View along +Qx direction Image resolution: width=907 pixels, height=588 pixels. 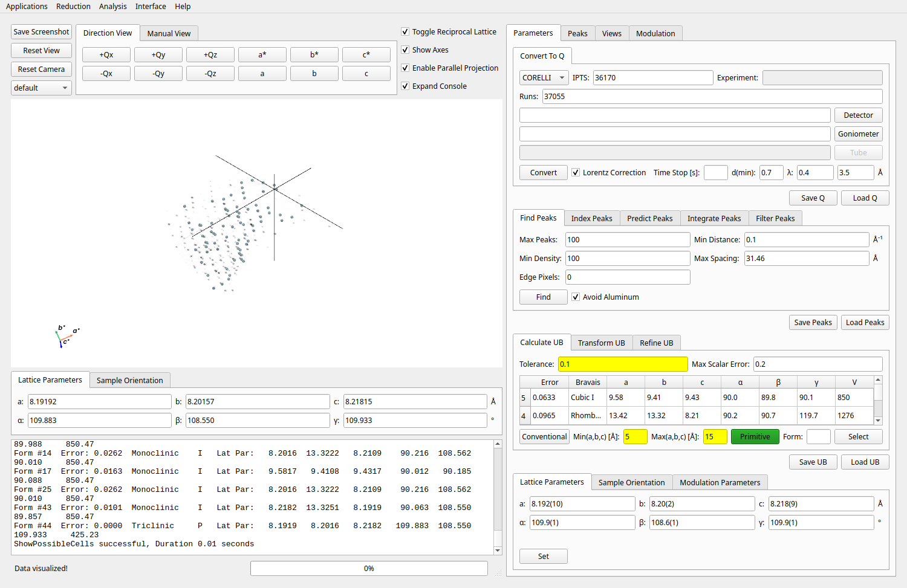[x=106, y=54]
